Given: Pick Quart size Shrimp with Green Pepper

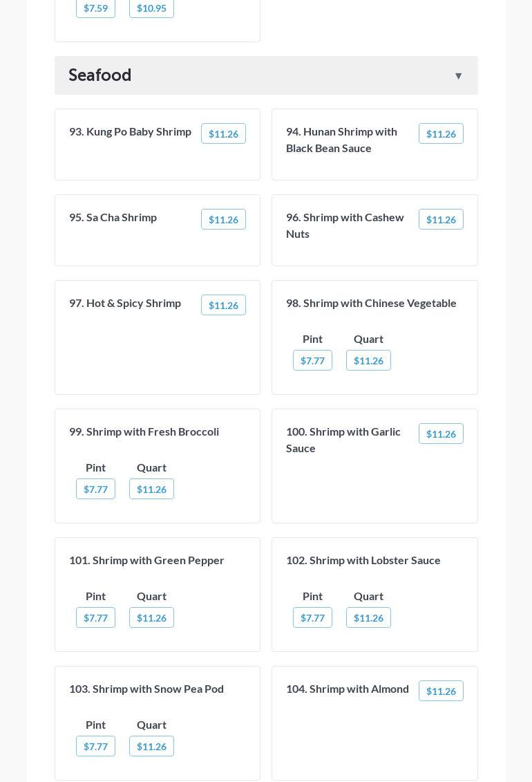Looking at the screenshot, I should pyautogui.click(x=151, y=618).
